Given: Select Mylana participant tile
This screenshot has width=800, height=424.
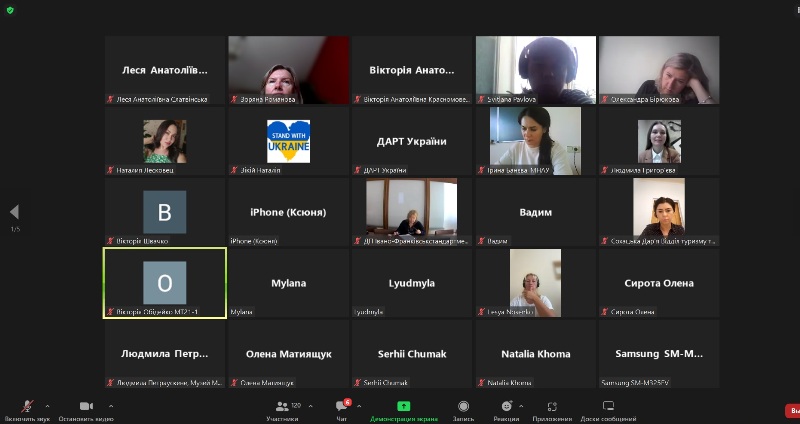Looking at the screenshot, I should [x=289, y=283].
